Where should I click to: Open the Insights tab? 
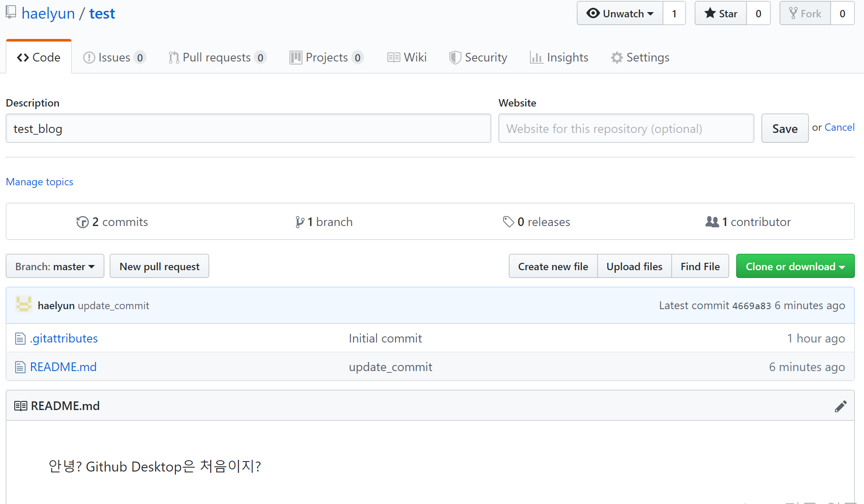tap(559, 57)
